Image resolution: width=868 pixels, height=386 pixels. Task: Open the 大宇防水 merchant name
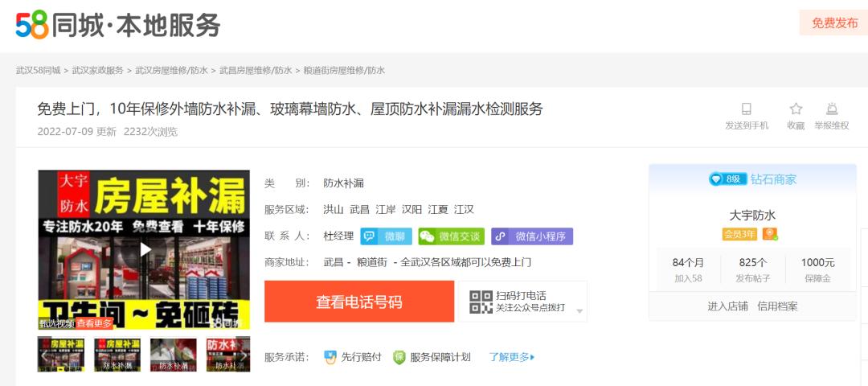coord(752,216)
